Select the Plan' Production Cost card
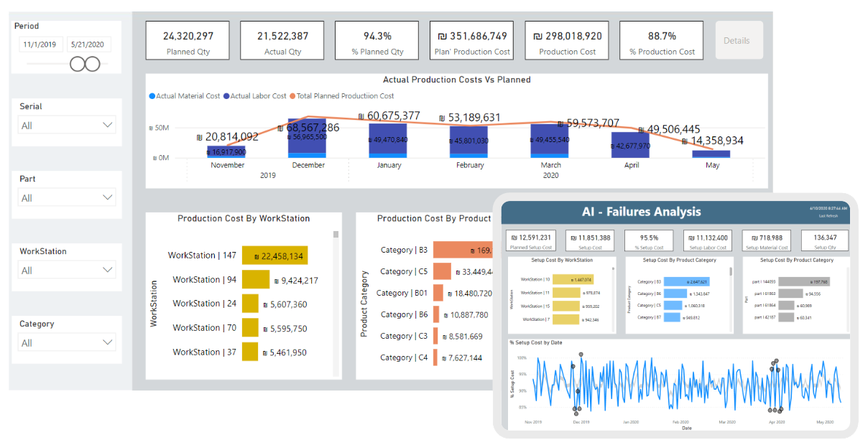The width and height of the screenshot is (868, 445). click(472, 41)
